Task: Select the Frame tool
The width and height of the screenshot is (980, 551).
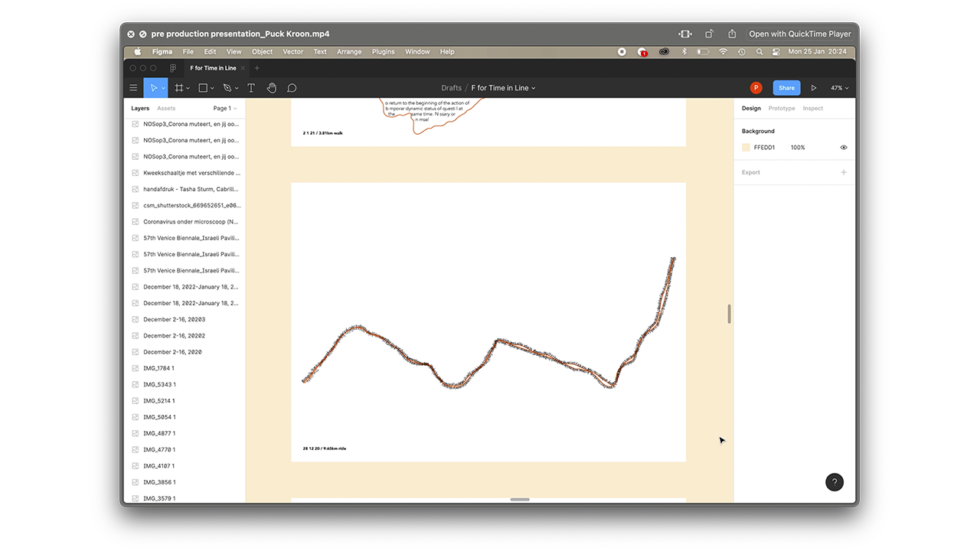Action: click(179, 88)
